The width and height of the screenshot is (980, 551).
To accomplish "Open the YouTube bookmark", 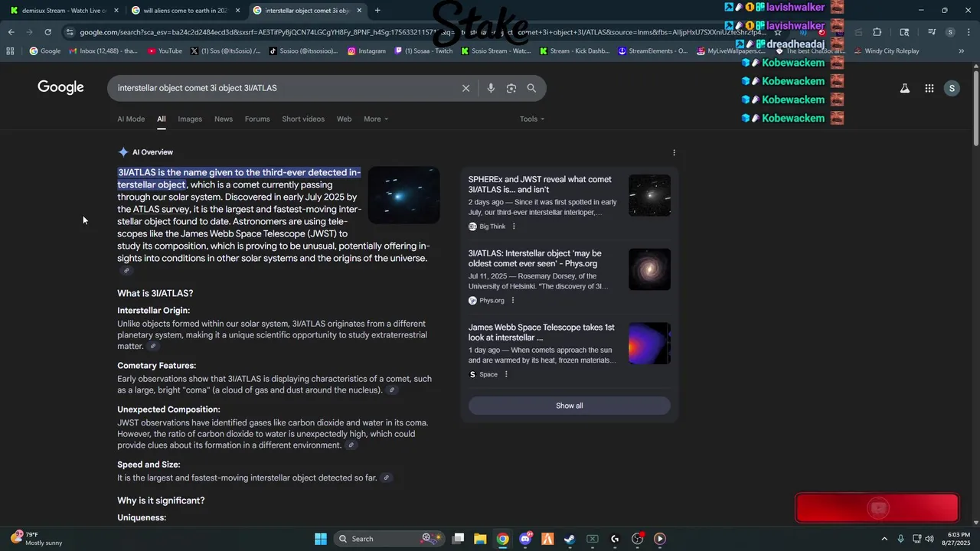I will pyautogui.click(x=165, y=51).
